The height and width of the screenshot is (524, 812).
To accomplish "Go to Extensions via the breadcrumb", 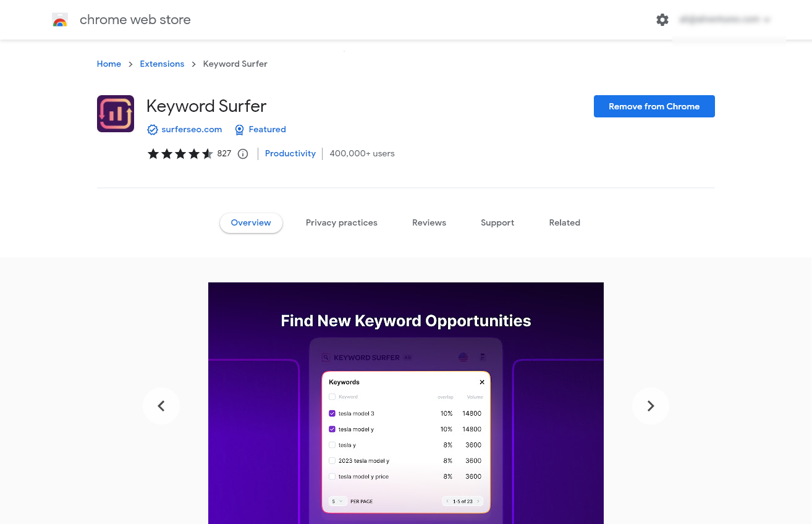I will [162, 64].
